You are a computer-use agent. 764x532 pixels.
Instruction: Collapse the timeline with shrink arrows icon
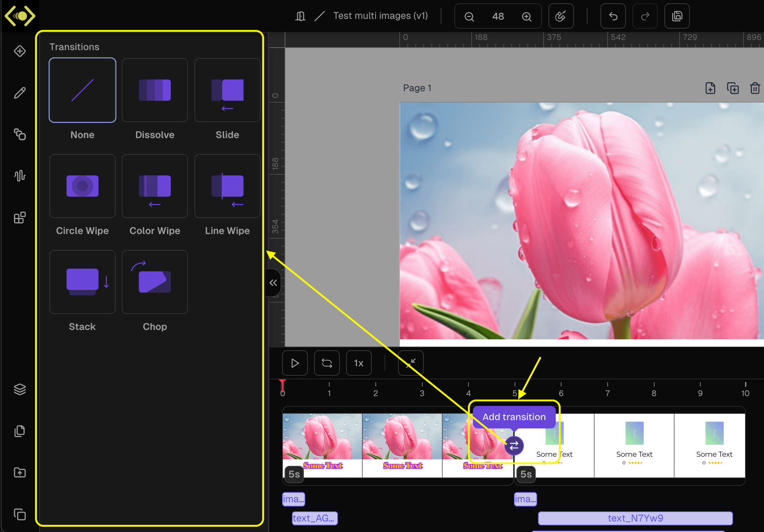click(x=411, y=363)
